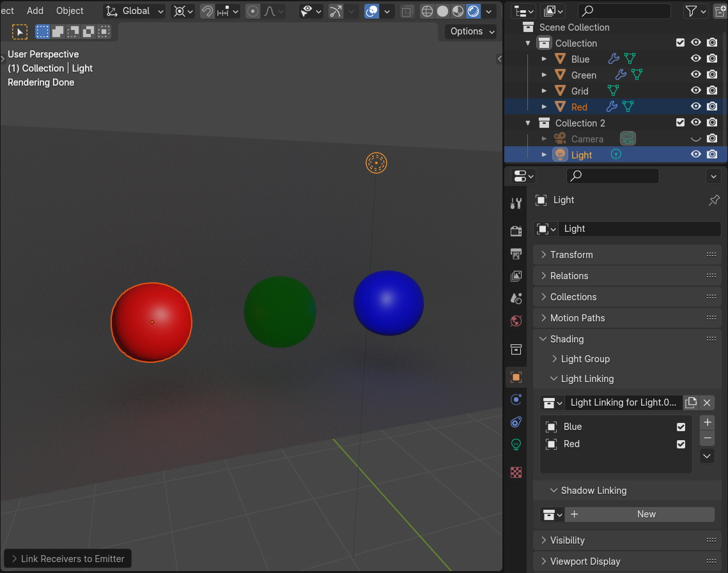This screenshot has height=573, width=728.
Task: Expand the Light object in outliner
Action: 544,155
